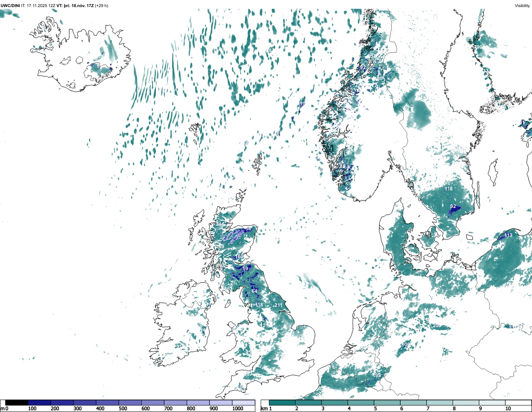Click the 'km' unit label on the legend
This screenshot has height=412, width=532.
264,409
